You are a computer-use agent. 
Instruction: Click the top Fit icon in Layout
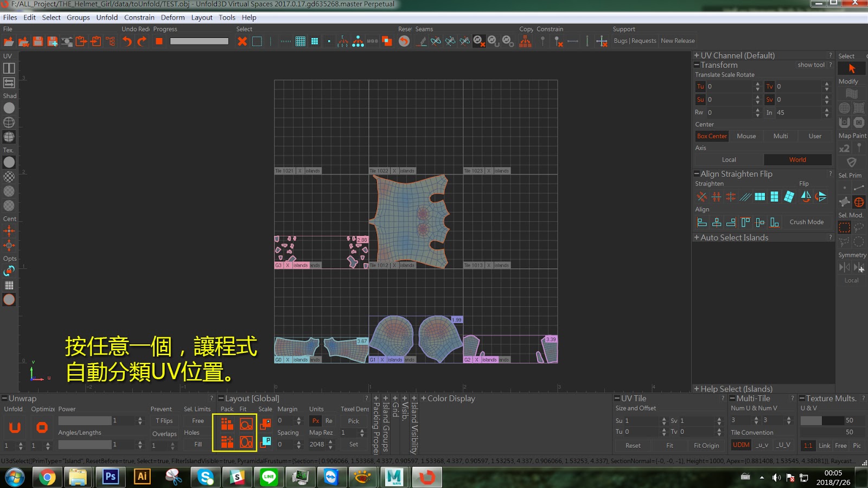246,424
